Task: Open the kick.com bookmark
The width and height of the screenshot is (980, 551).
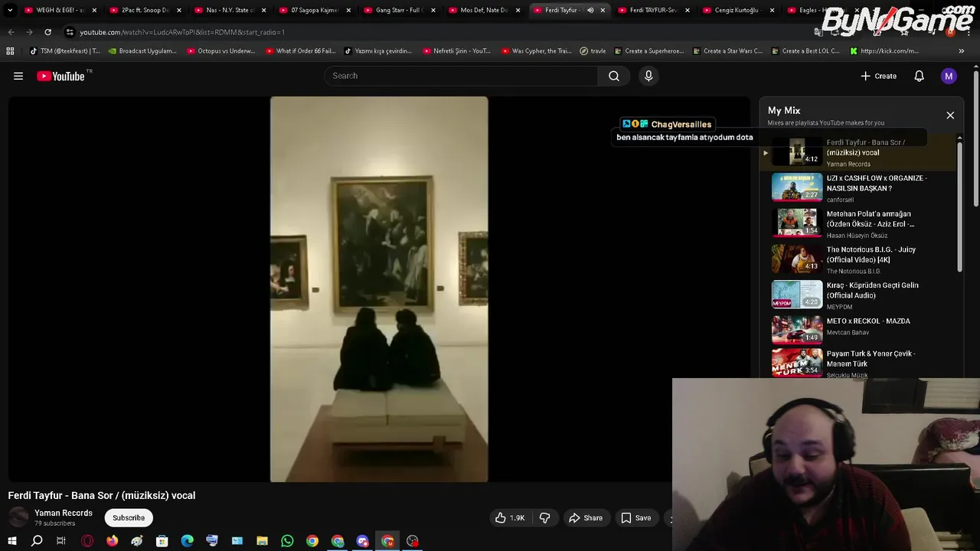Action: (x=884, y=51)
